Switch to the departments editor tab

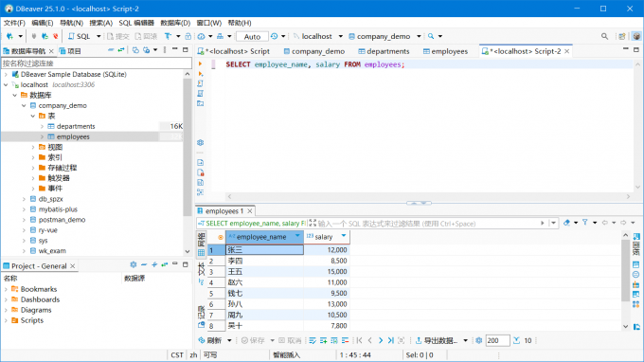pyautogui.click(x=384, y=51)
